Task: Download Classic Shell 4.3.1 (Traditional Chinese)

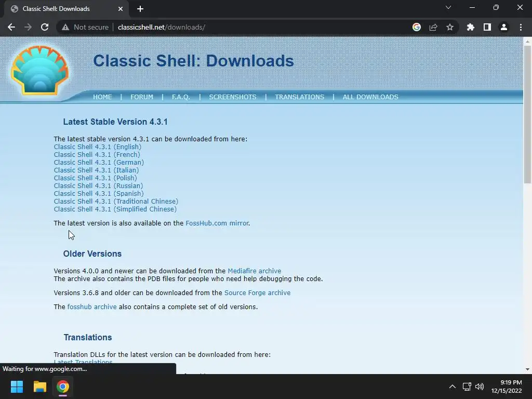Action: [x=116, y=202]
